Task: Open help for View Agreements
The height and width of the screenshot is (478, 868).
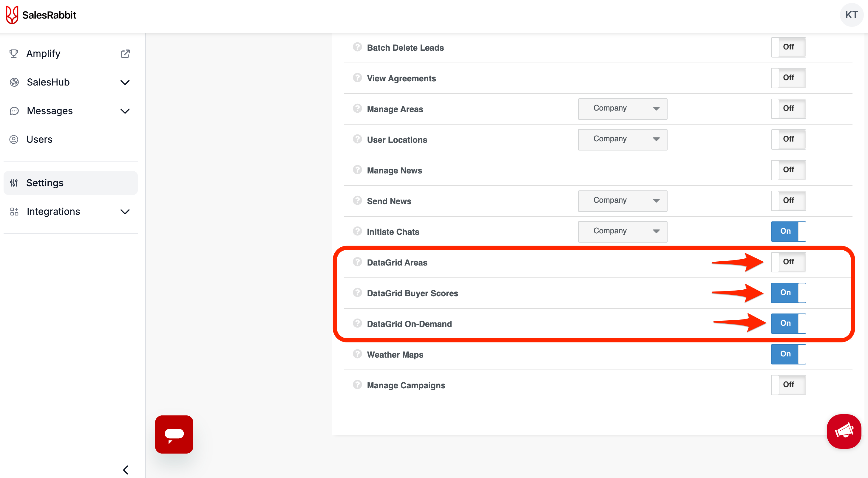Action: 357,77
